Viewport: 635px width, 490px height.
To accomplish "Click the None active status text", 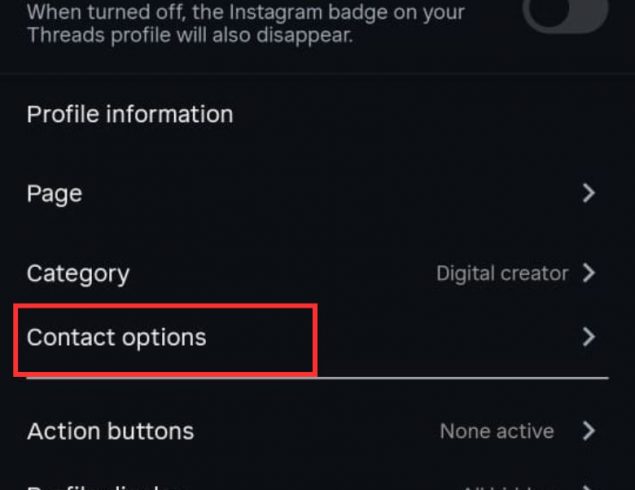I will pyautogui.click(x=497, y=432).
